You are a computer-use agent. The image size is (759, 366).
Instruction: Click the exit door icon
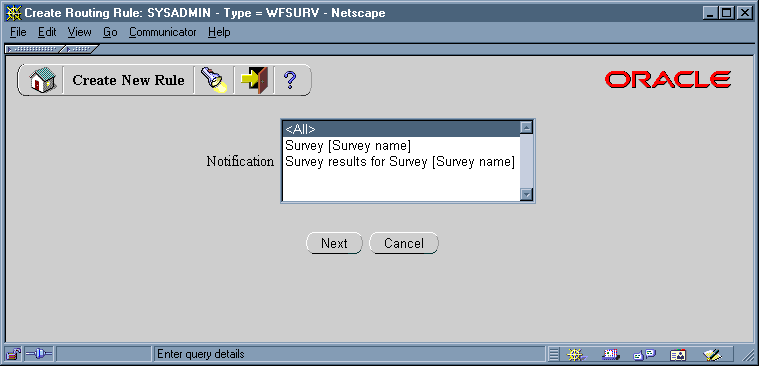click(x=254, y=80)
